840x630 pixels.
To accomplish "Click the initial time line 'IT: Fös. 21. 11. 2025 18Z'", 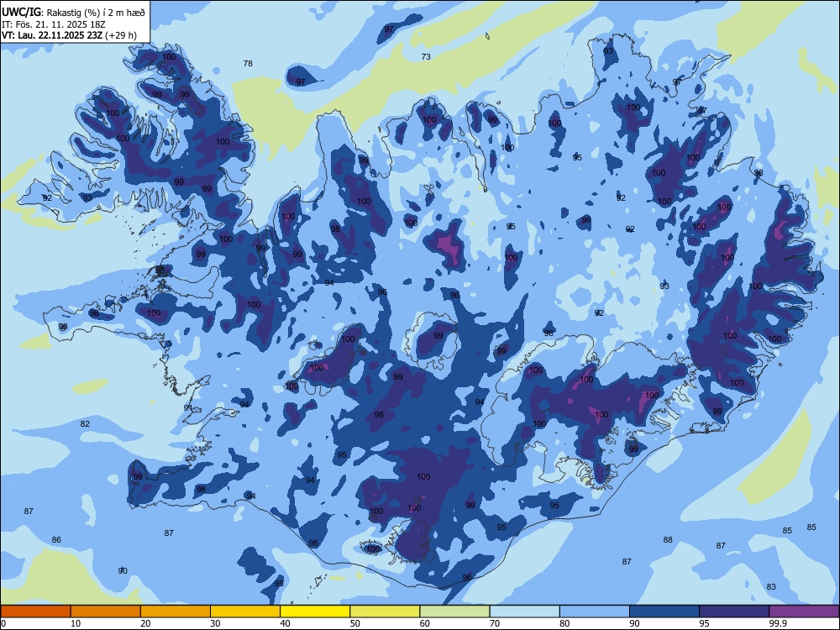I will pos(54,24).
